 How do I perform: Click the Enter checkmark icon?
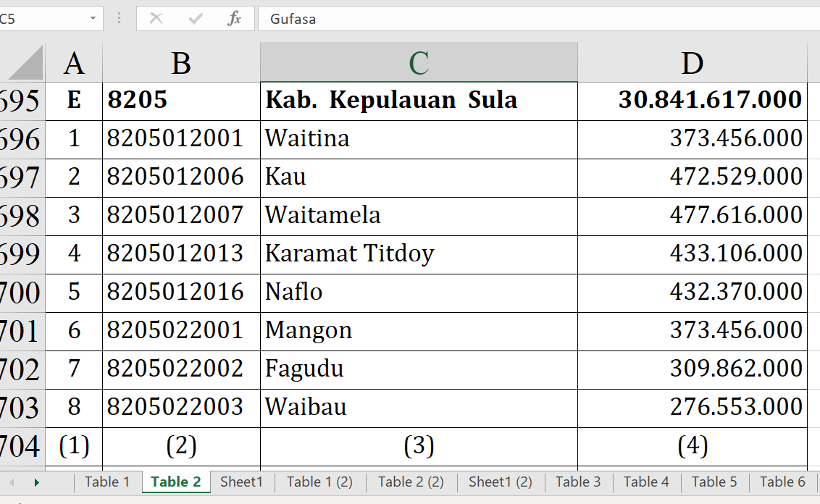[x=195, y=19]
